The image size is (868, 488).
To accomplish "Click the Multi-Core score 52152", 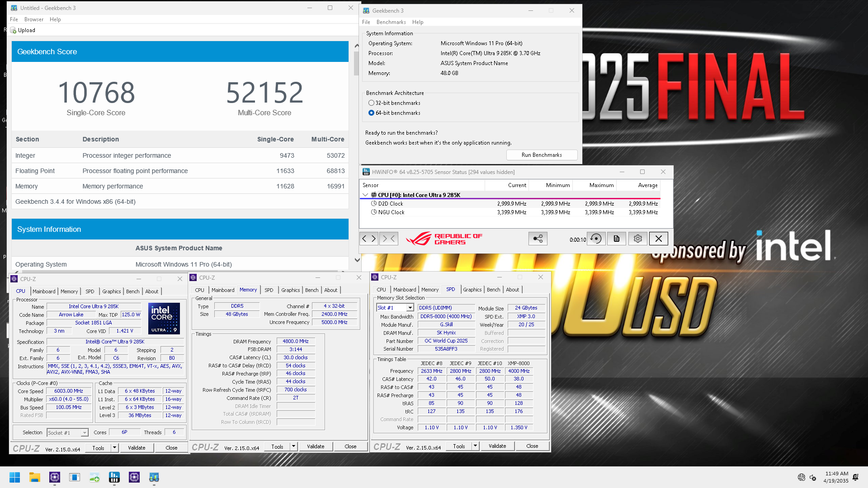I will 264,93.
